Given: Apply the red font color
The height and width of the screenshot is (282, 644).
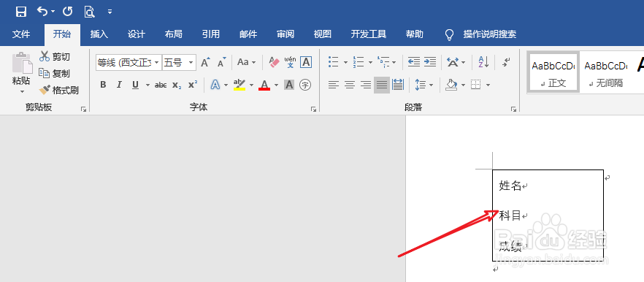Looking at the screenshot, I should [264, 85].
